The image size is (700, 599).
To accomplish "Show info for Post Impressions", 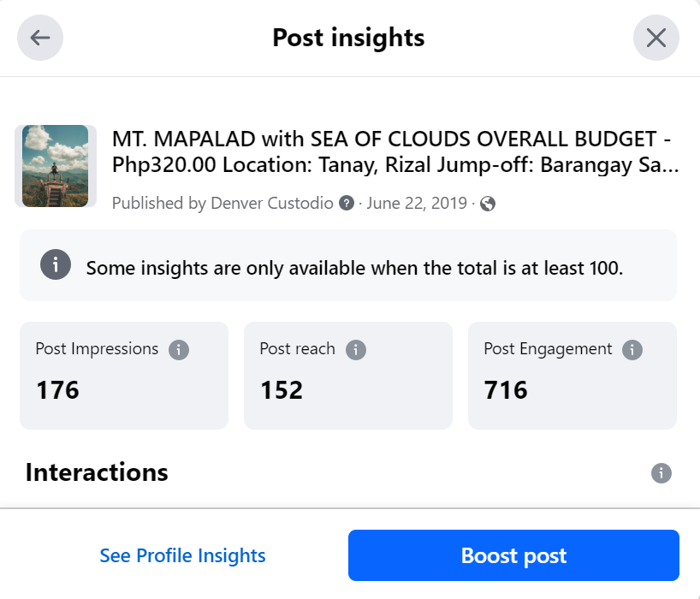I will [x=178, y=349].
